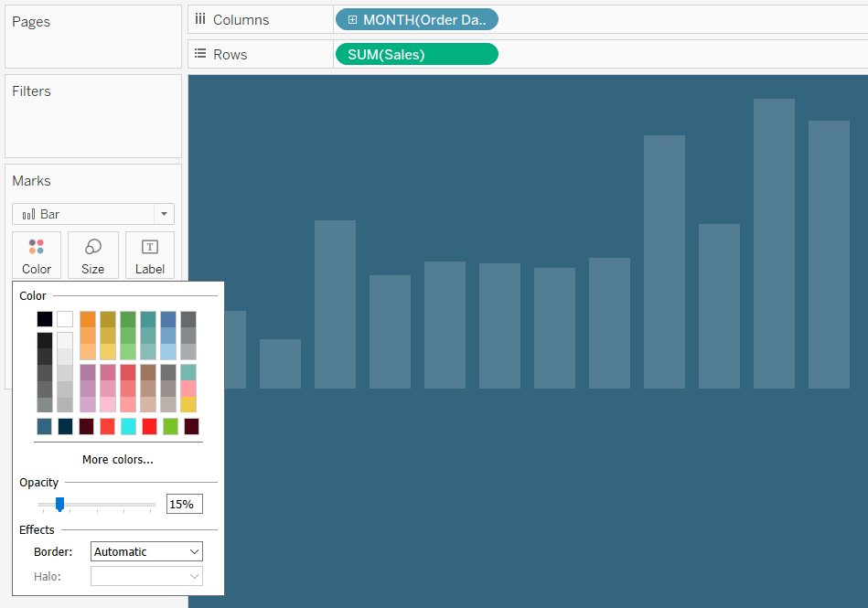Choose the orange swatch in top row

(88, 319)
